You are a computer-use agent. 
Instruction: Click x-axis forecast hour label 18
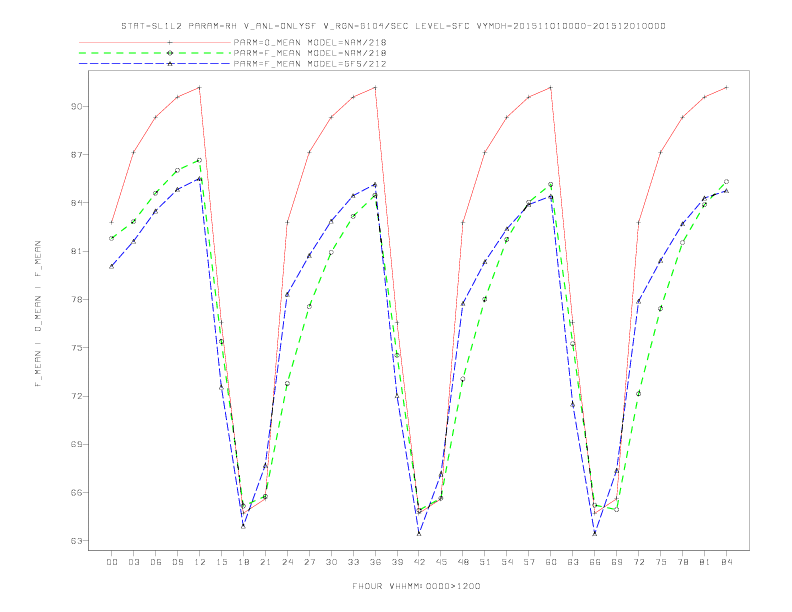point(243,562)
